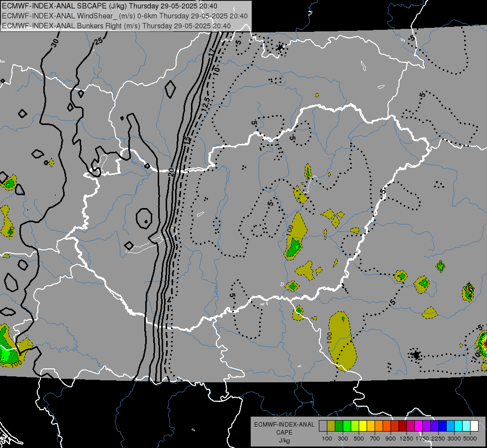This screenshot has height=448, width=487.
Task: Click the 500 legend value
Action: point(359,439)
